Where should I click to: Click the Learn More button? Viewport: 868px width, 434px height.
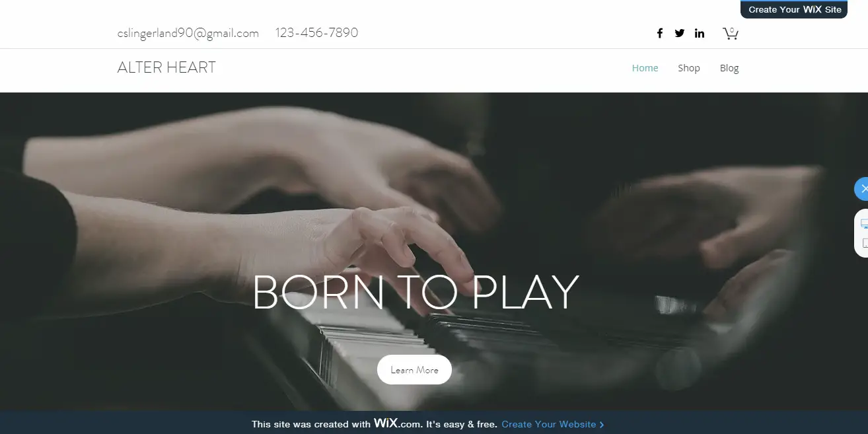point(414,369)
